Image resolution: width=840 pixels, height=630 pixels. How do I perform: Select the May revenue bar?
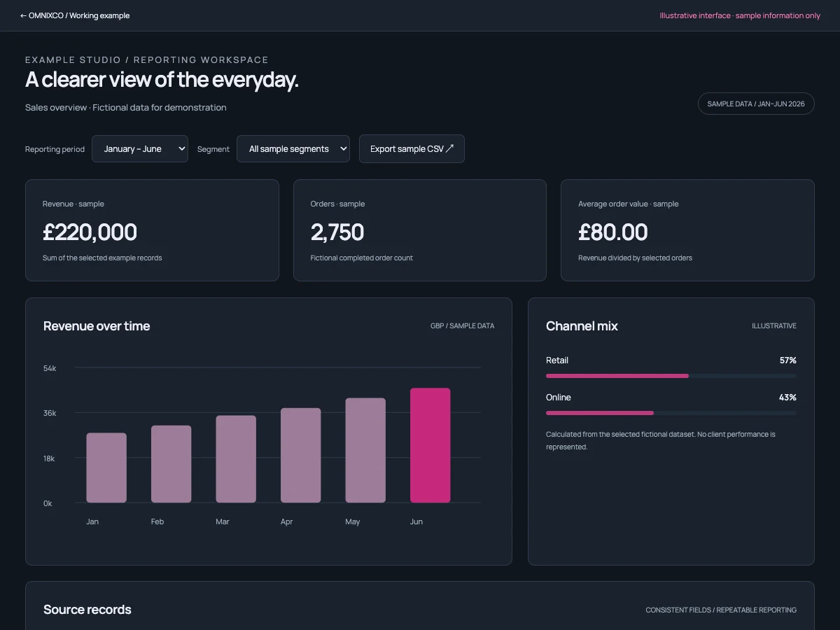pos(365,450)
